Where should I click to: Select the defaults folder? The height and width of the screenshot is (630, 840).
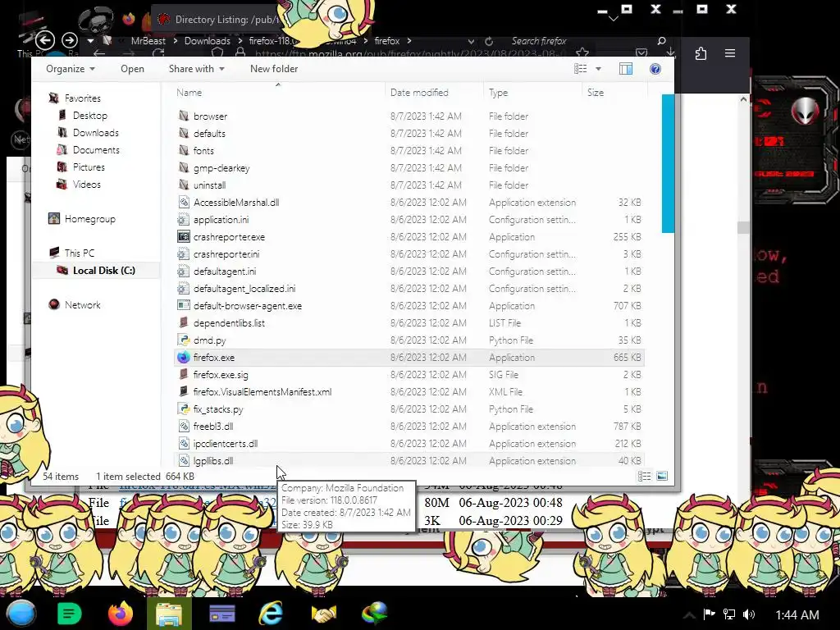pos(209,133)
